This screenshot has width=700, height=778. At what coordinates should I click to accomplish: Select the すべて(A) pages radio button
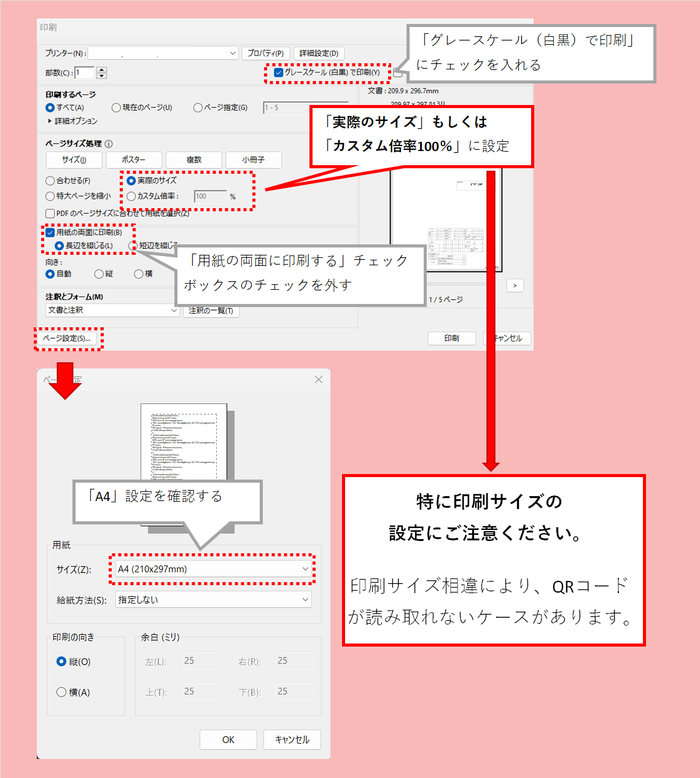tap(50, 107)
